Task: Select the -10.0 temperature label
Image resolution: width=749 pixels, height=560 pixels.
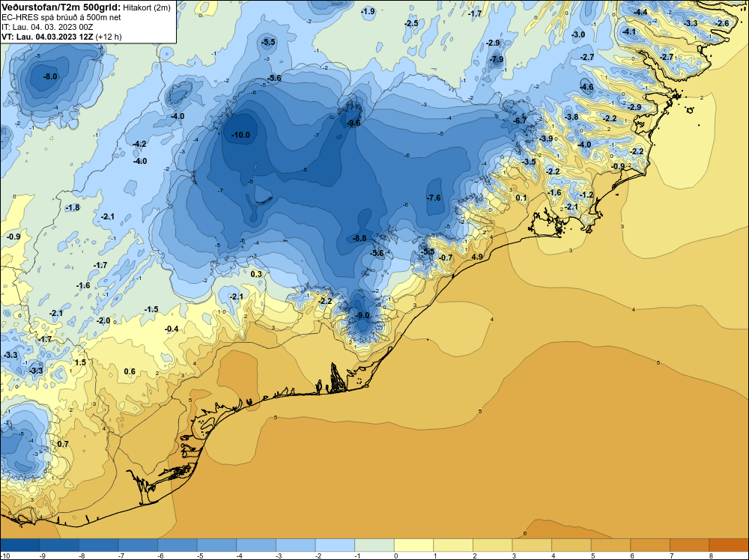Action: (x=240, y=135)
